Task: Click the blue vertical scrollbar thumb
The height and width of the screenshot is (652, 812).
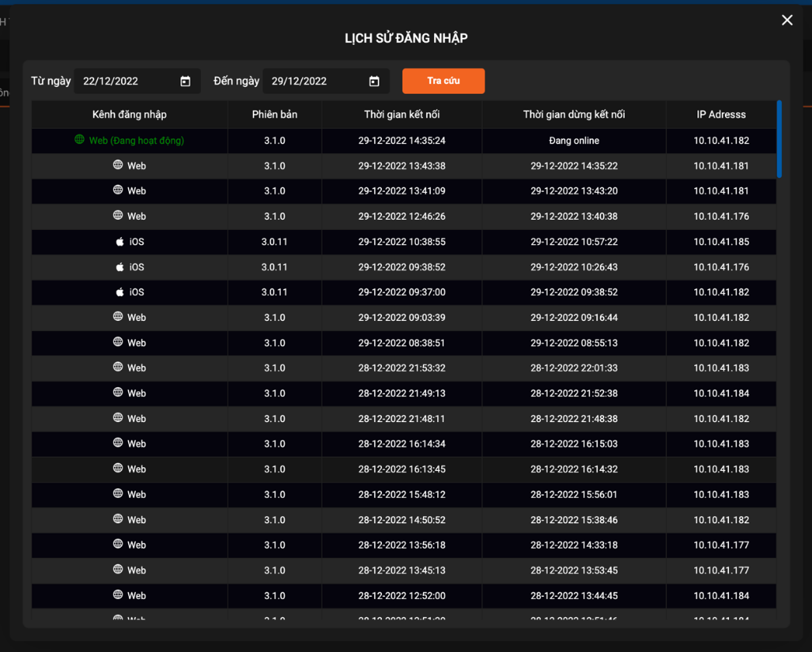Action: coord(779,139)
